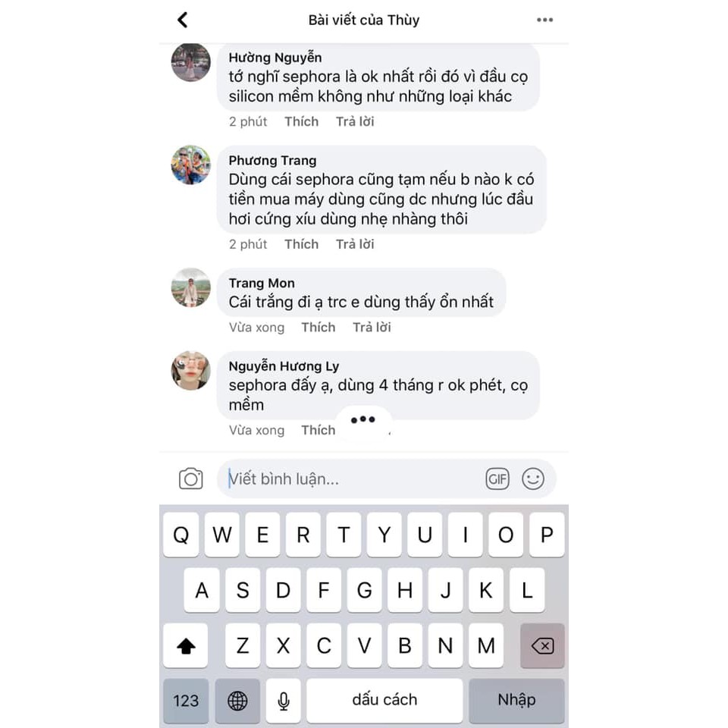Tap the globe keyboard language key
728x728 pixels.
pyautogui.click(x=237, y=700)
